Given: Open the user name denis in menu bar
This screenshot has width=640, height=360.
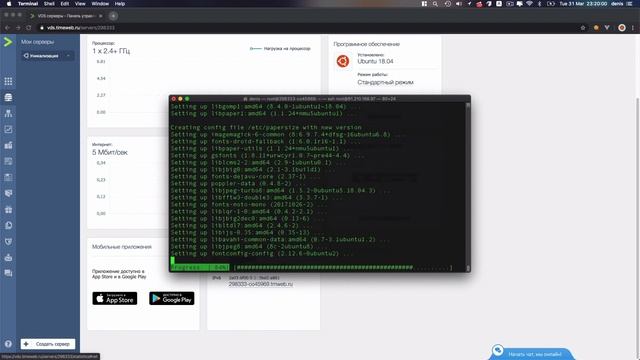Looking at the screenshot, I should (x=617, y=4).
